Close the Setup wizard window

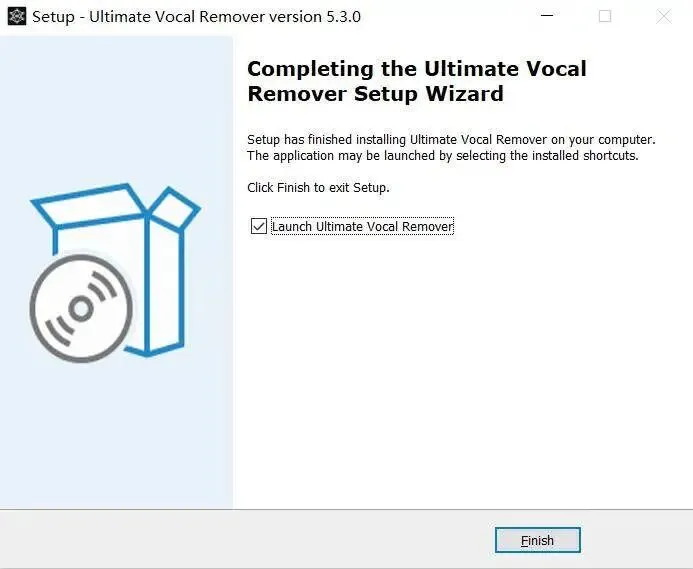(x=663, y=16)
